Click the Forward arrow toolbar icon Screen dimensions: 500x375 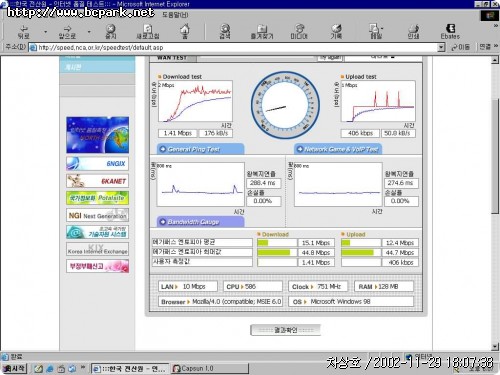click(67, 31)
